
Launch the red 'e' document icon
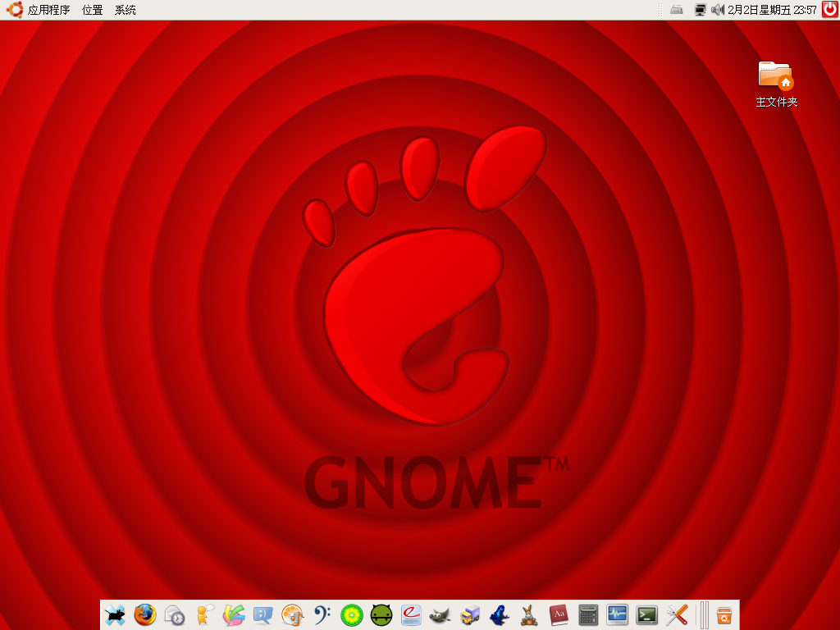click(412, 615)
